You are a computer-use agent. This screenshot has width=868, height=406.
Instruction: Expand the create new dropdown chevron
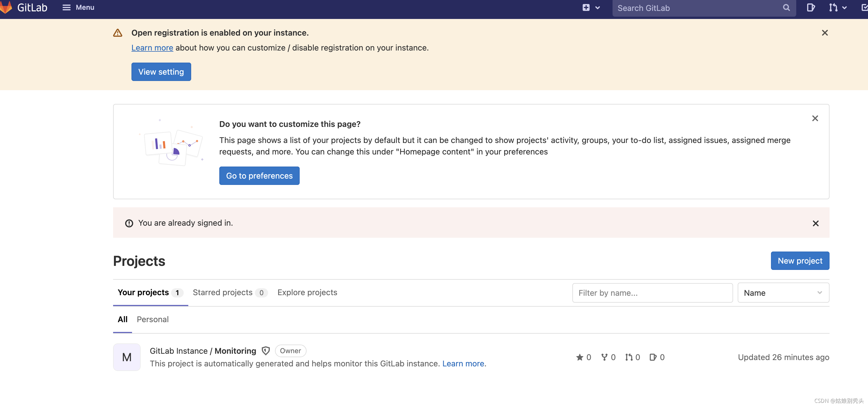point(597,8)
